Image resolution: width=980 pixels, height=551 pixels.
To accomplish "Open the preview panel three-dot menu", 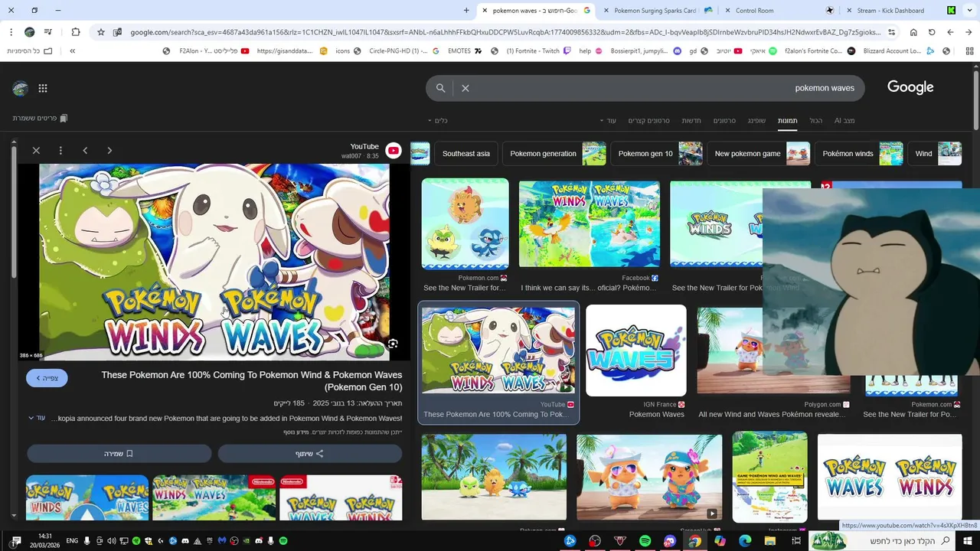I will (x=60, y=151).
